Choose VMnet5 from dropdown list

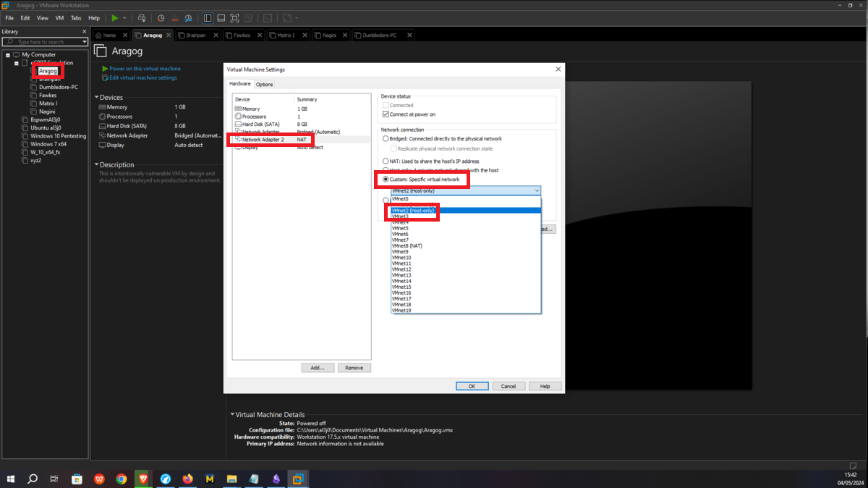(466, 228)
